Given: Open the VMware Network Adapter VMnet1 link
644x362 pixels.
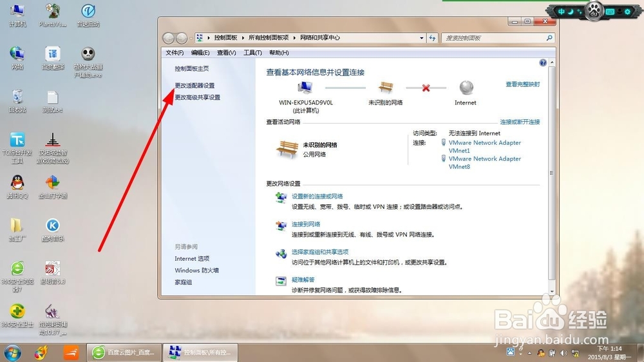Looking at the screenshot, I should [x=485, y=147].
